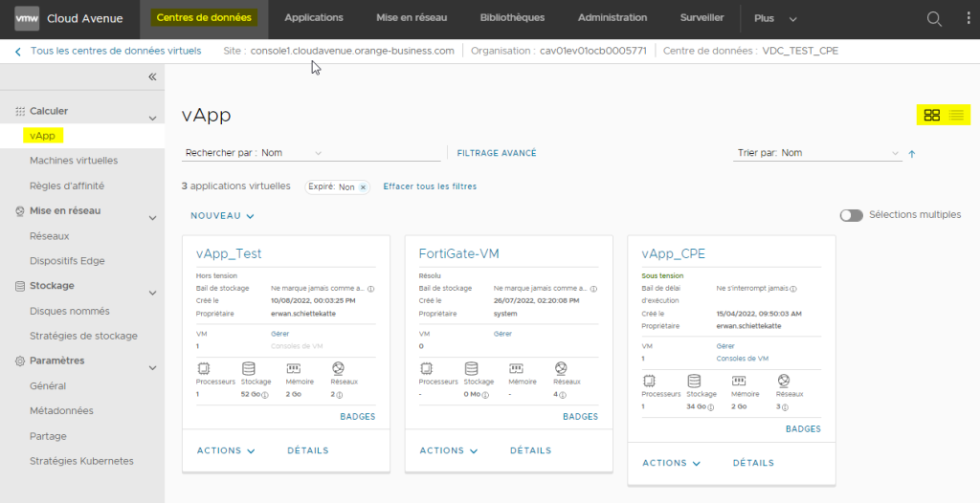This screenshot has width=980, height=503.
Task: Open ACTIONS menu for FortiGate-VM
Action: pyautogui.click(x=449, y=450)
